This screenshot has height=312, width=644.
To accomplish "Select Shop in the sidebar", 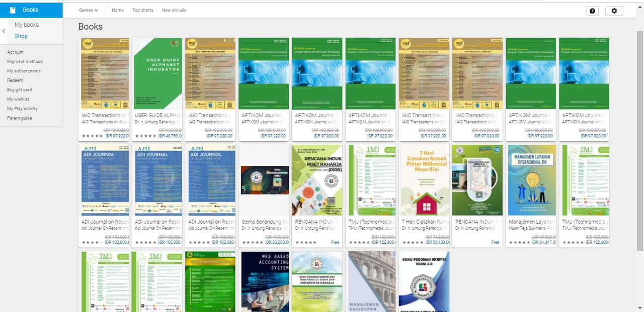I will click(21, 36).
